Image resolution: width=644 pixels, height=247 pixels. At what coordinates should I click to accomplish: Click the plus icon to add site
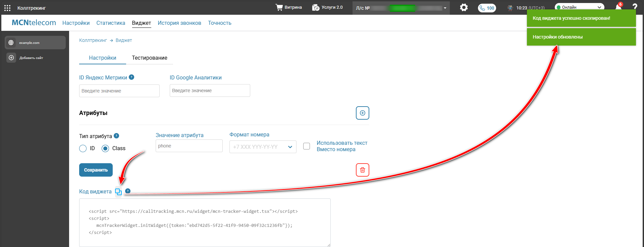click(11, 58)
